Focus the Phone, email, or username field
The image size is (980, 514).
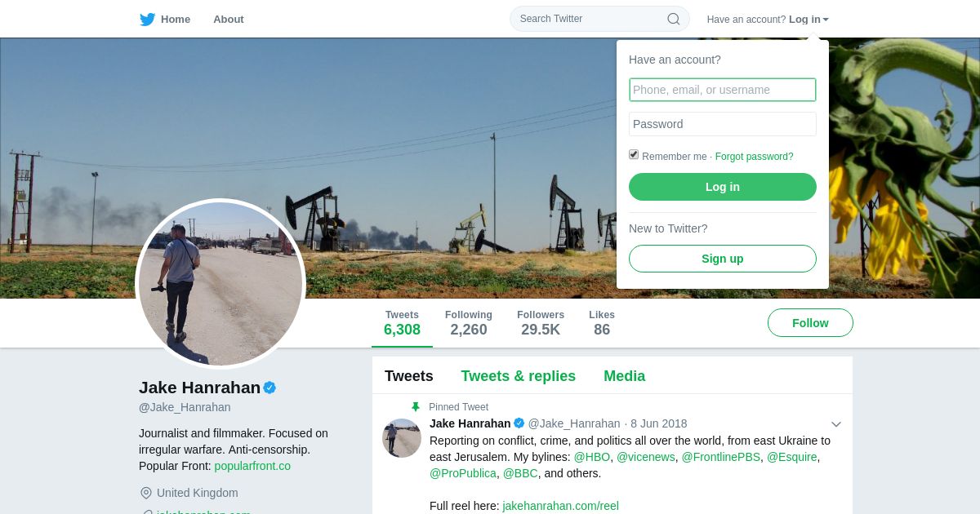click(x=722, y=90)
